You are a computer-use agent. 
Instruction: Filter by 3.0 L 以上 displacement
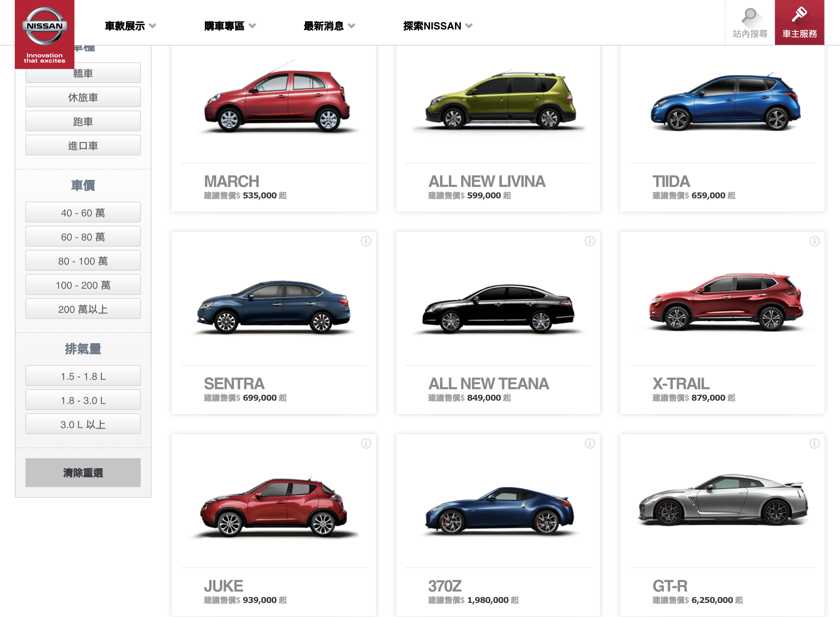(83, 424)
